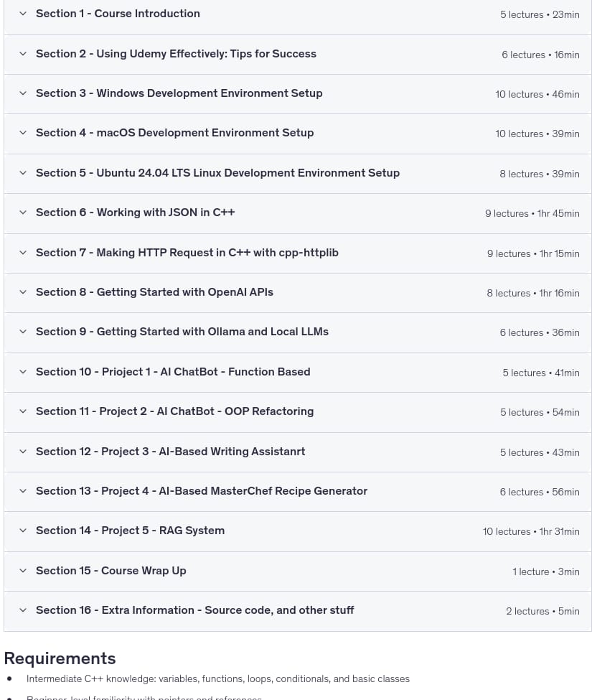This screenshot has height=700, width=592.
Task: Click Section 12 AI-Based Writing Assistant title
Action: pyautogui.click(x=170, y=452)
